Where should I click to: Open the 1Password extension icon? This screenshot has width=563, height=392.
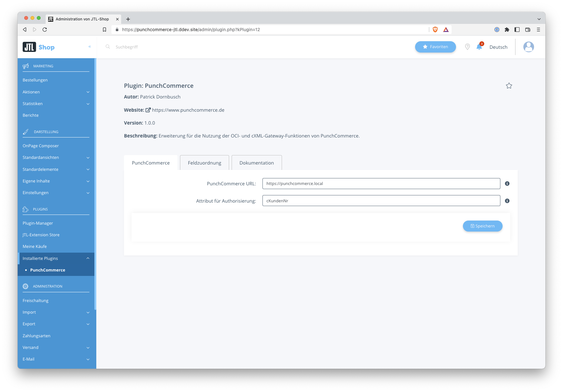tap(497, 30)
